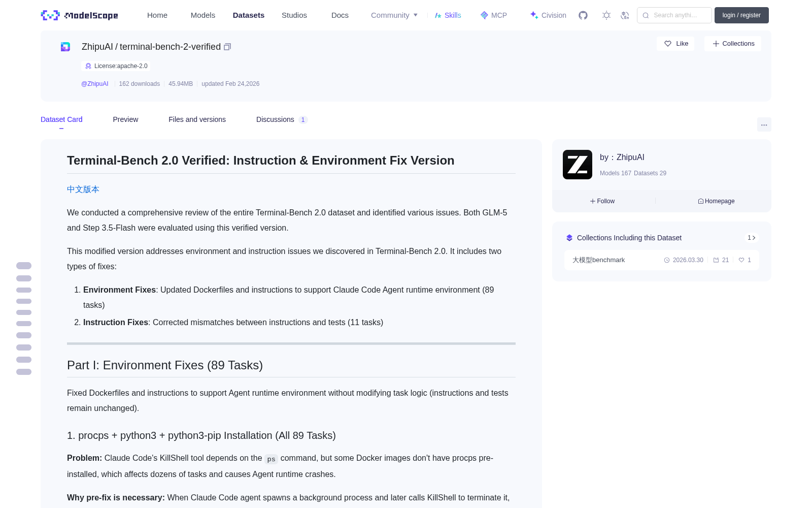
Task: Click login / register button
Action: (x=741, y=15)
